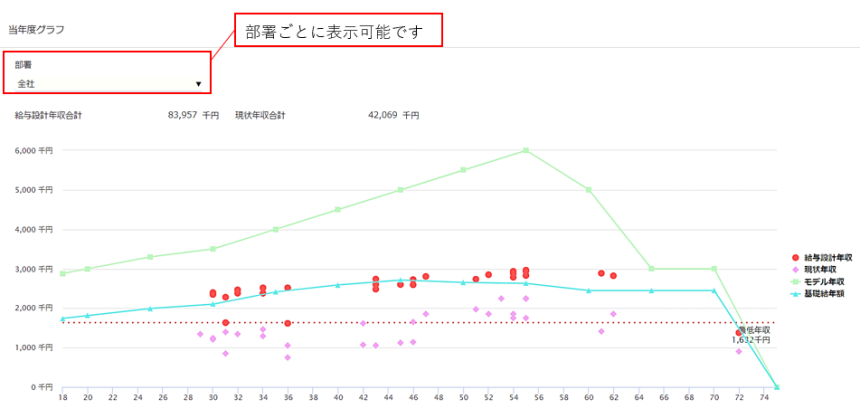860x409 pixels.
Task: Click the 現状年収合計 total label
Action: click(x=260, y=115)
